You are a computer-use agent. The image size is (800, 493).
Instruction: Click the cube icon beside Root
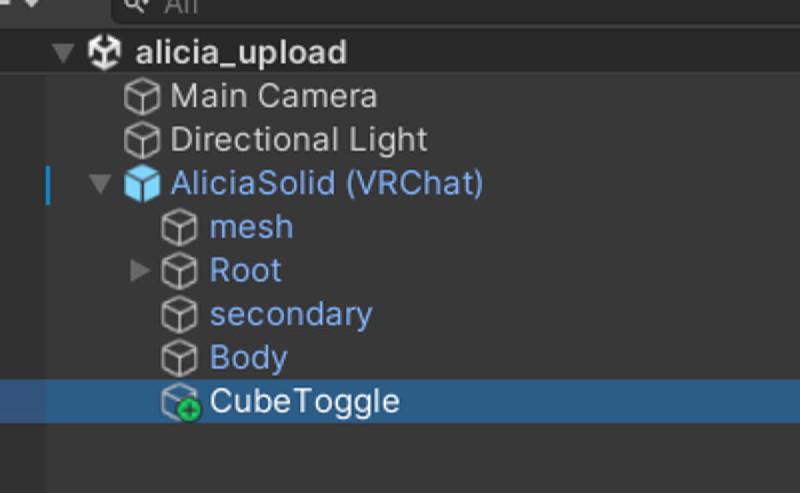click(x=179, y=270)
